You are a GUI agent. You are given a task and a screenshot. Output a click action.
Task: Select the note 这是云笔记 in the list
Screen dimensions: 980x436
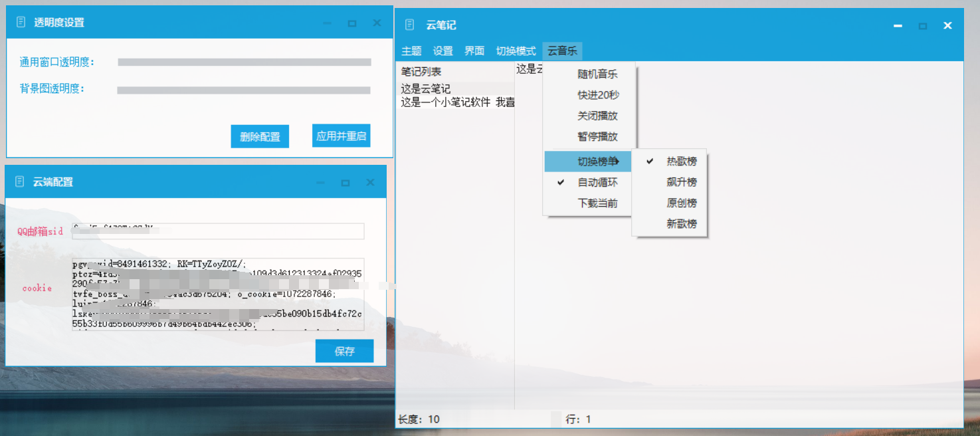(x=425, y=88)
